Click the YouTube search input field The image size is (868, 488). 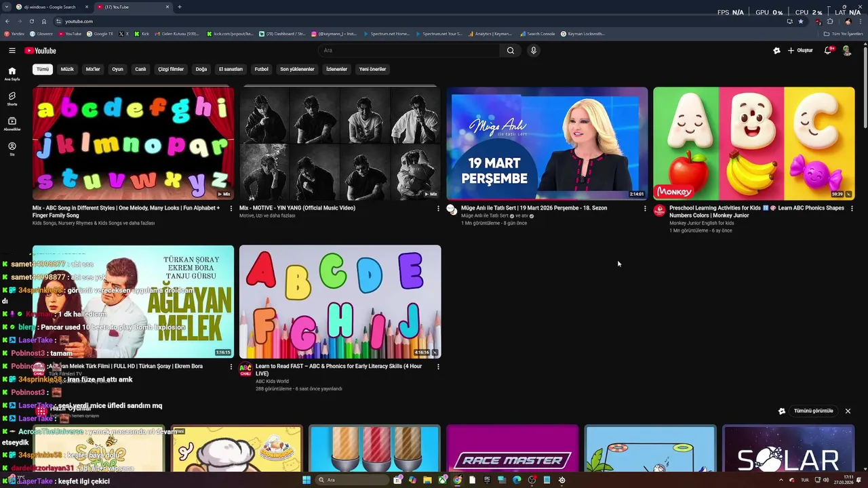coord(409,50)
